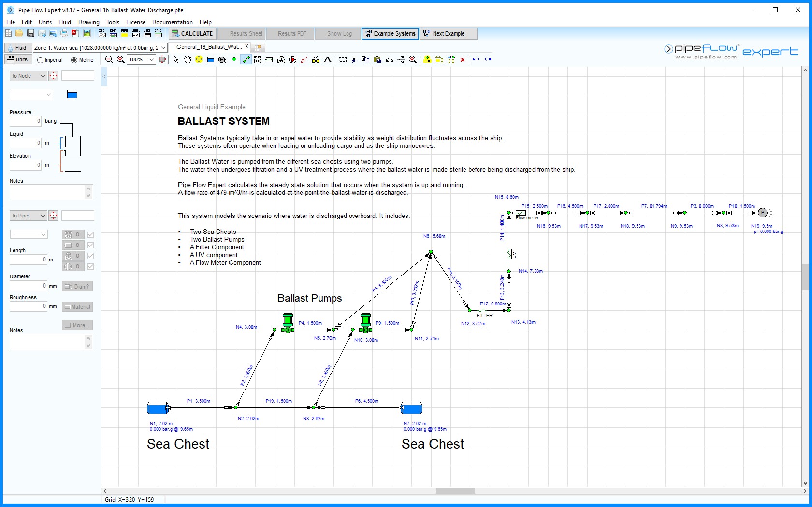Click the Diameter input field
Screen dimensions: 812x507
point(29,286)
